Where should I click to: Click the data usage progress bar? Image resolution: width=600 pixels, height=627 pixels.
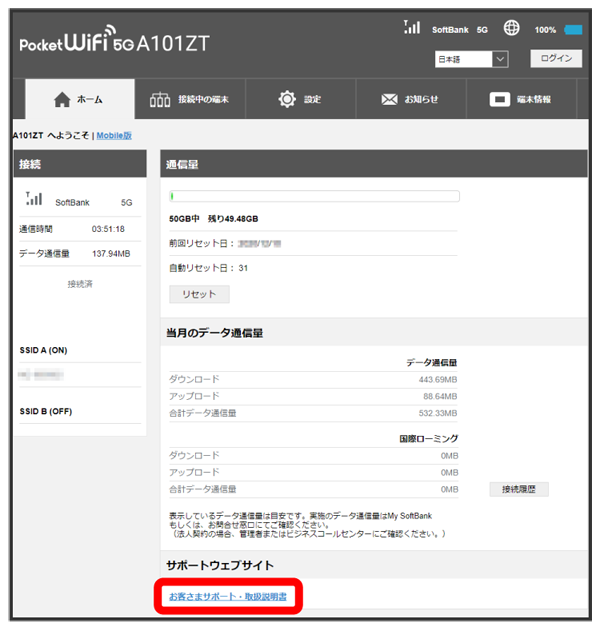(x=314, y=197)
